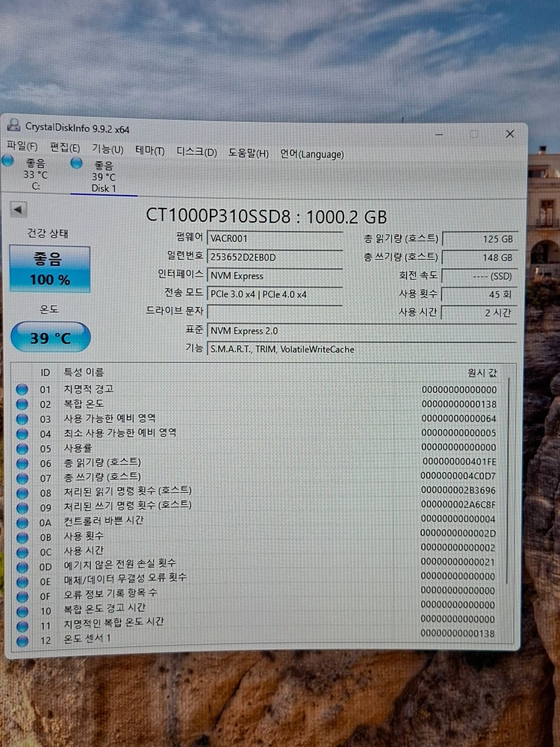Click the status circle of row 02 복합 온도
The image size is (560, 747).
coord(22,404)
